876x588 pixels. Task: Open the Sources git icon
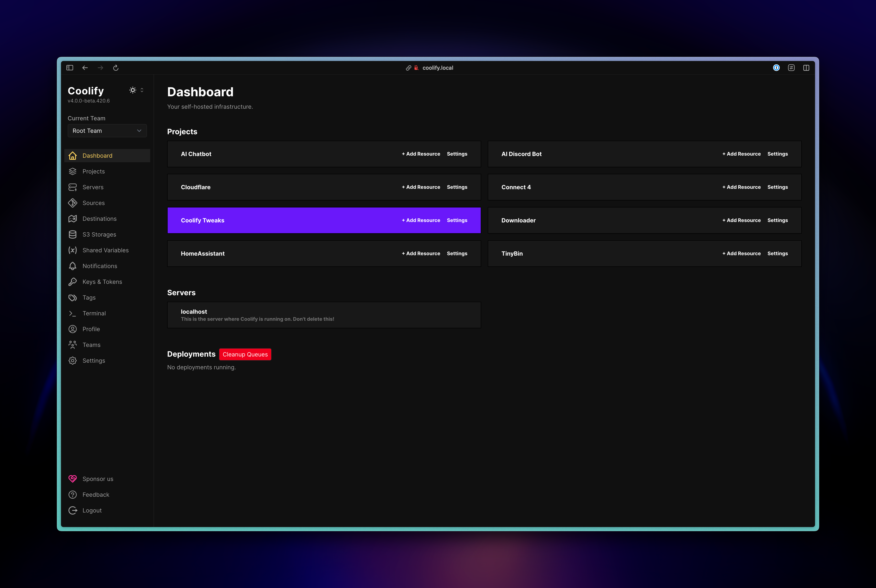pos(72,203)
